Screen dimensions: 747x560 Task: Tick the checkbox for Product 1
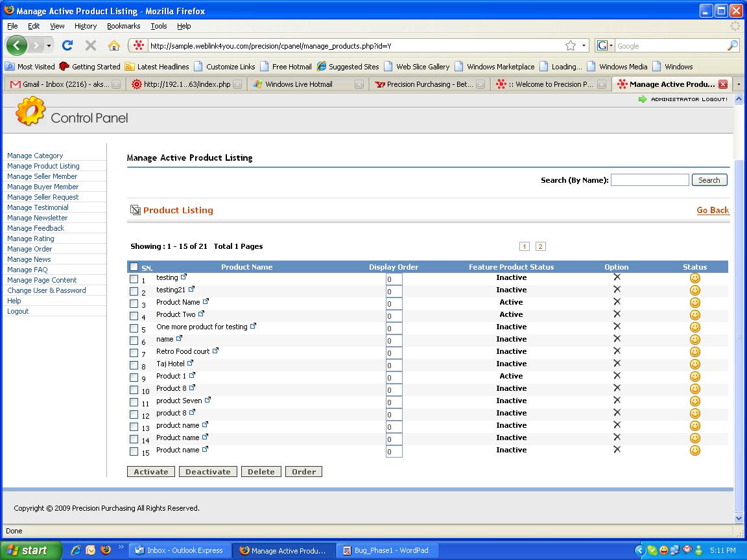[134, 378]
